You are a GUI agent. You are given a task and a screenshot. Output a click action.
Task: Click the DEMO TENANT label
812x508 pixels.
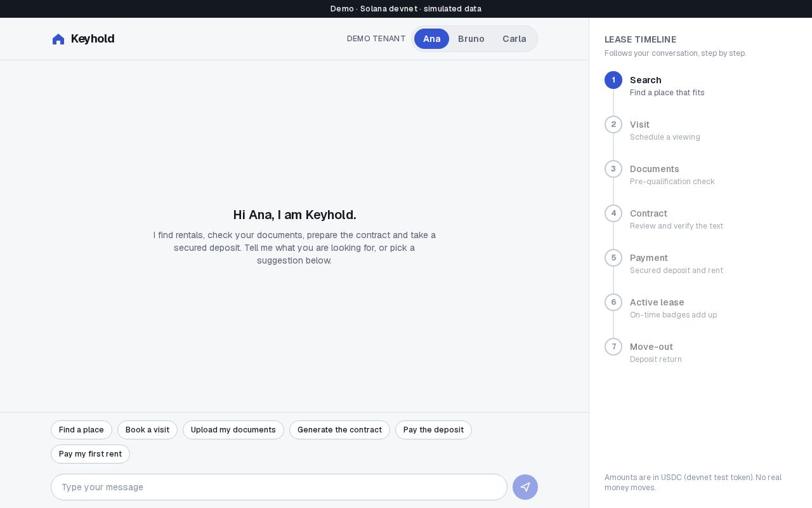pyautogui.click(x=376, y=39)
